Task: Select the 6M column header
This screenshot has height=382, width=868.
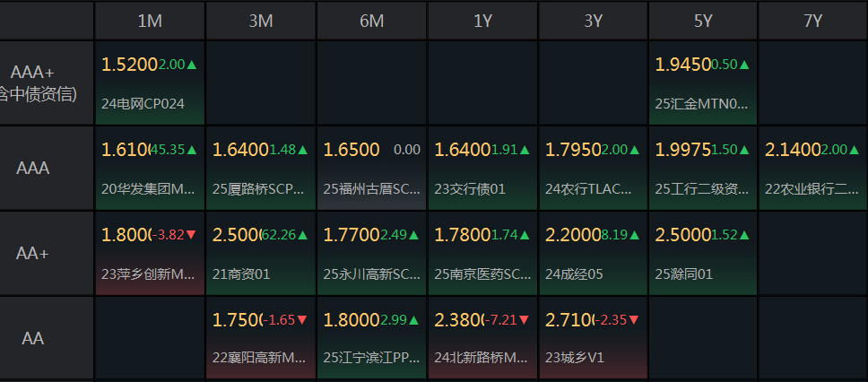Action: pyautogui.click(x=371, y=21)
